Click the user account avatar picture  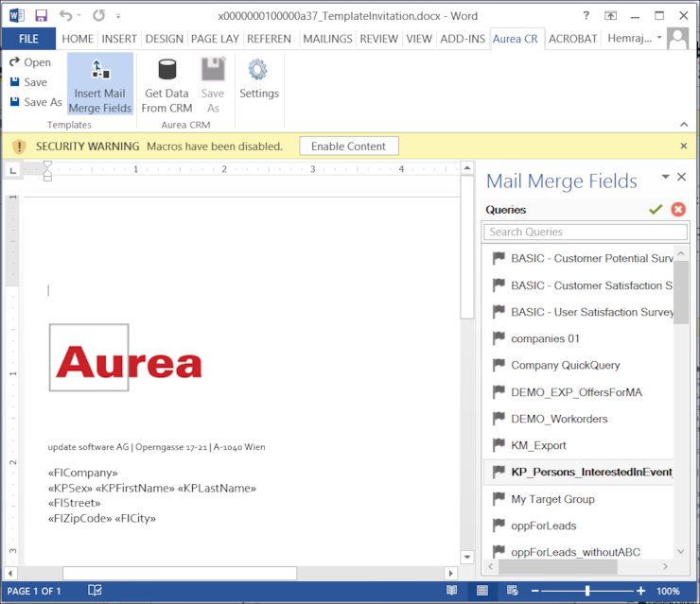pyautogui.click(x=677, y=39)
